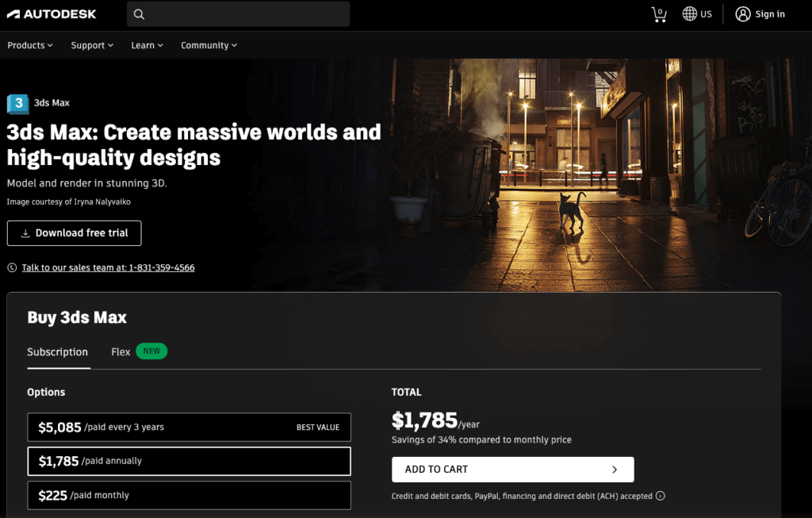Expand the Community menu
The image size is (812, 518).
[209, 45]
